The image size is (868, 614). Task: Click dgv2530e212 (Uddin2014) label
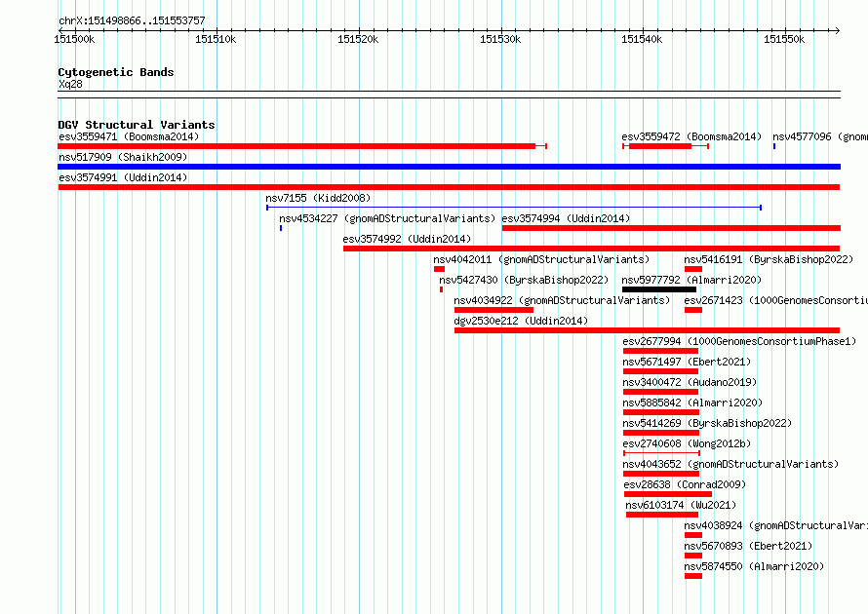tap(521, 321)
